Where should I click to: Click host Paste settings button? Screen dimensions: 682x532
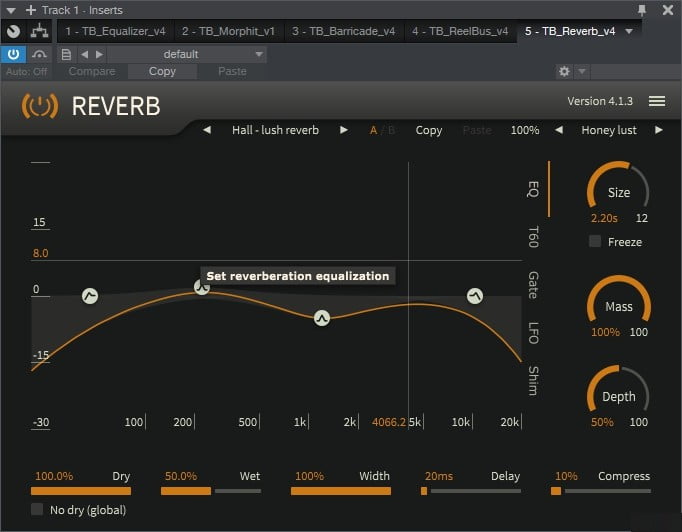point(232,71)
